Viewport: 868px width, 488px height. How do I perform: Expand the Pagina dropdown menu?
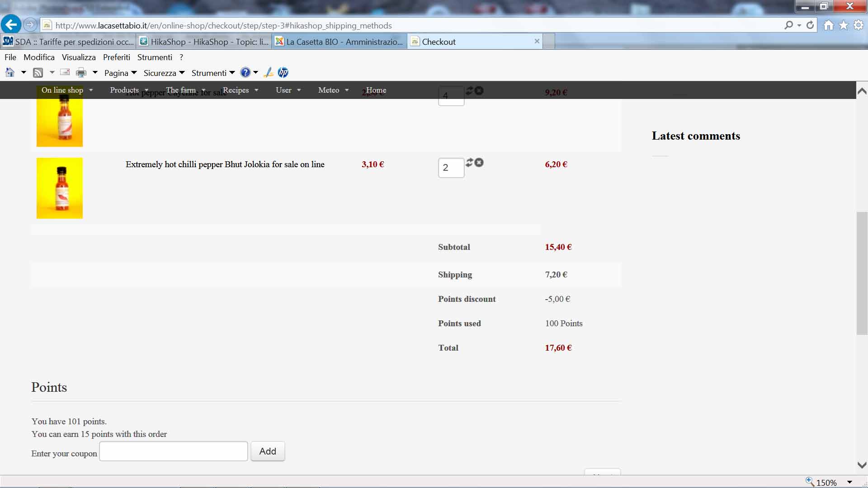tap(120, 73)
